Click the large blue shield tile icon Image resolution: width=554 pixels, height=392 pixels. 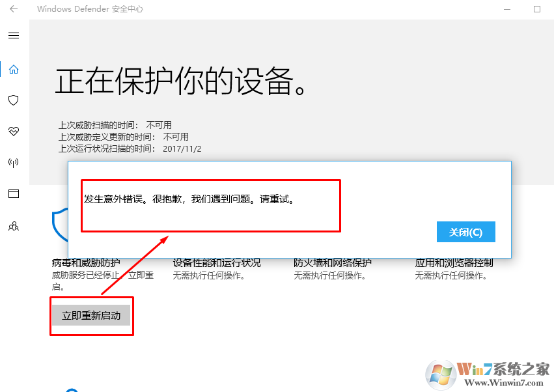coord(60,225)
